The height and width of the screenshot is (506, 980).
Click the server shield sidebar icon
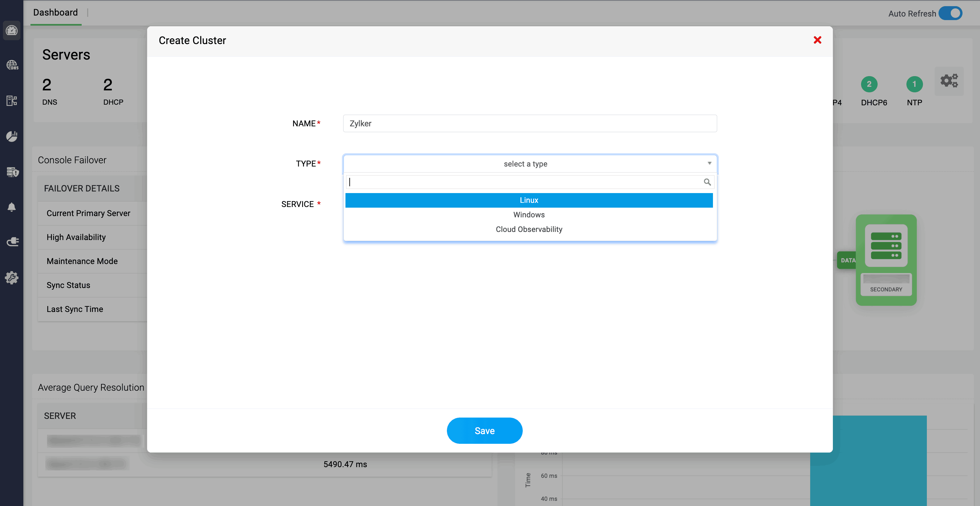coord(12,172)
